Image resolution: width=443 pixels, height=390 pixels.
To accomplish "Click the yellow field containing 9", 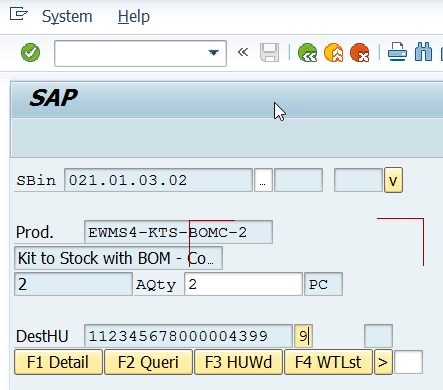I will (303, 336).
